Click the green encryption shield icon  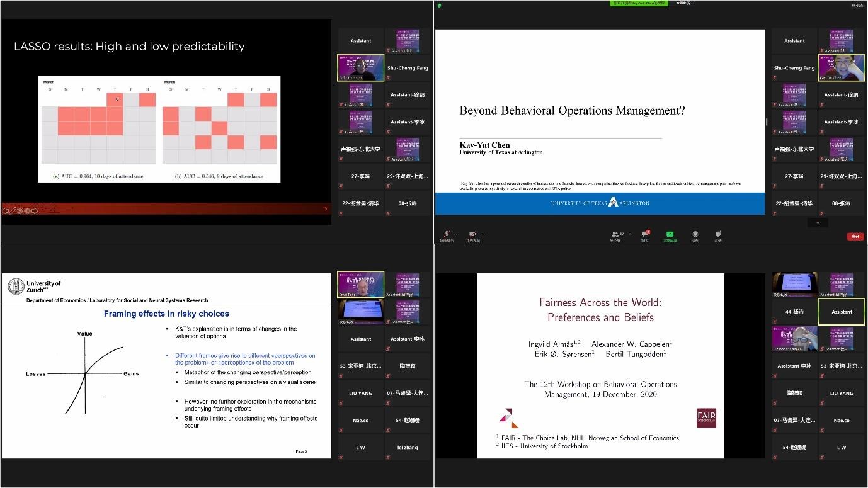439,5
